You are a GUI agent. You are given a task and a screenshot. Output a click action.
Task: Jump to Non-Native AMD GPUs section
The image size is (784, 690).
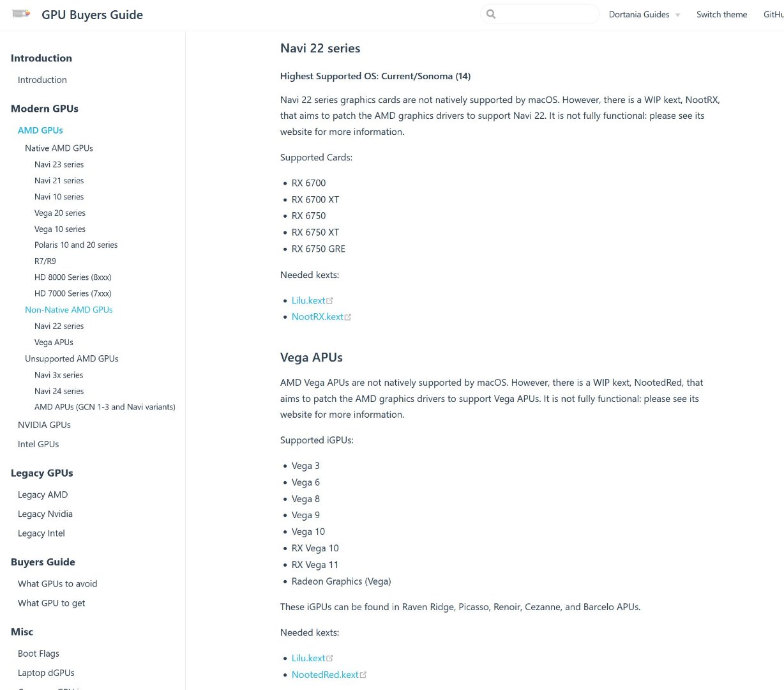click(x=68, y=310)
